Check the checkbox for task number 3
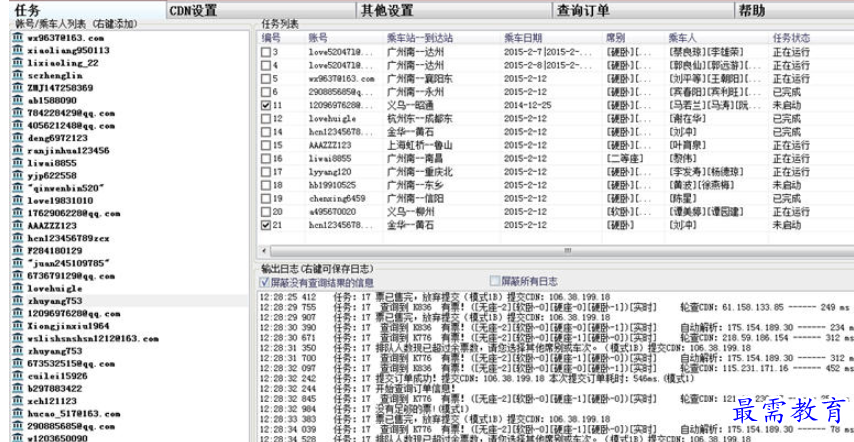This screenshot has height=442, width=854. coord(266,50)
